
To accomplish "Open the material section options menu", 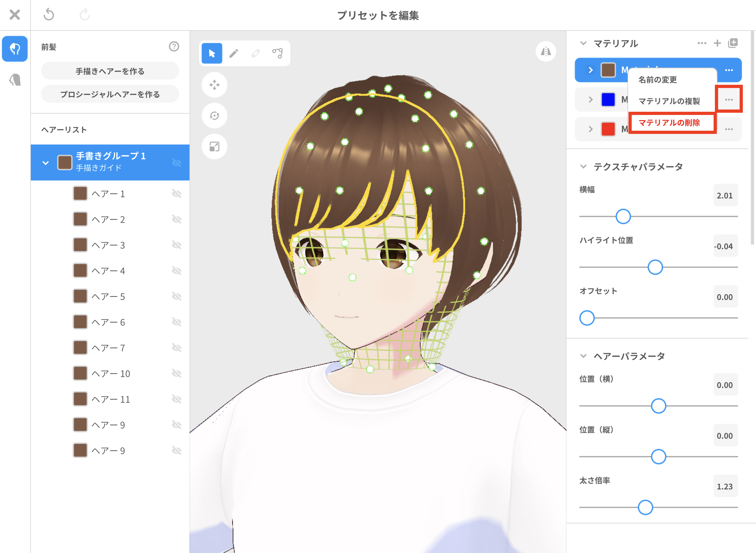I will [x=702, y=43].
